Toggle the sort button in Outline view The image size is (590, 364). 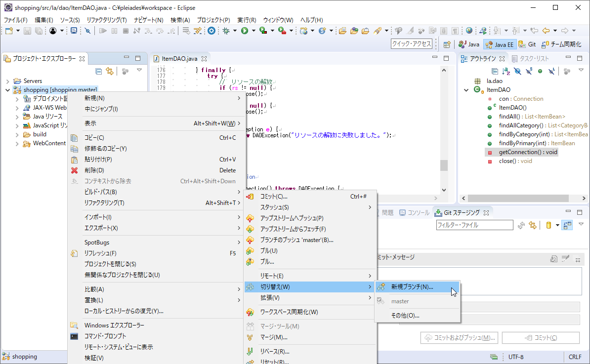click(x=506, y=71)
